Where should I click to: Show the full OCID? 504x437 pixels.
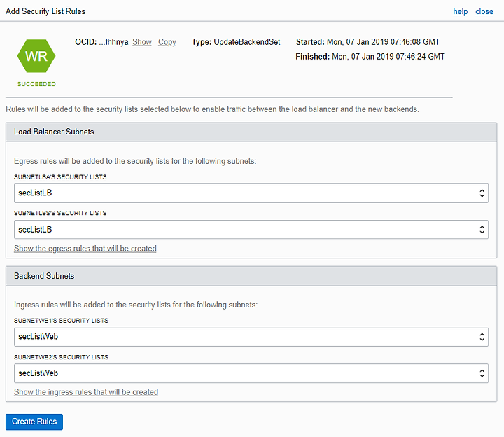[141, 42]
